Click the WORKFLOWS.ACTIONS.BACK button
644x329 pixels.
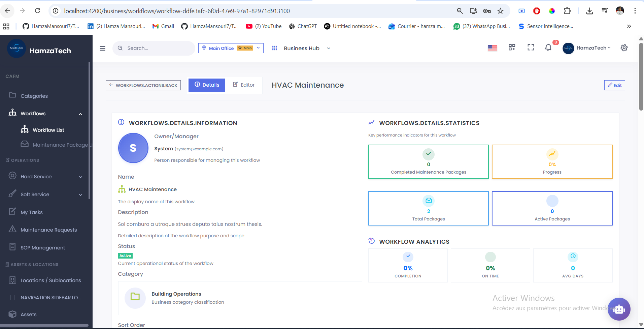[x=143, y=85]
